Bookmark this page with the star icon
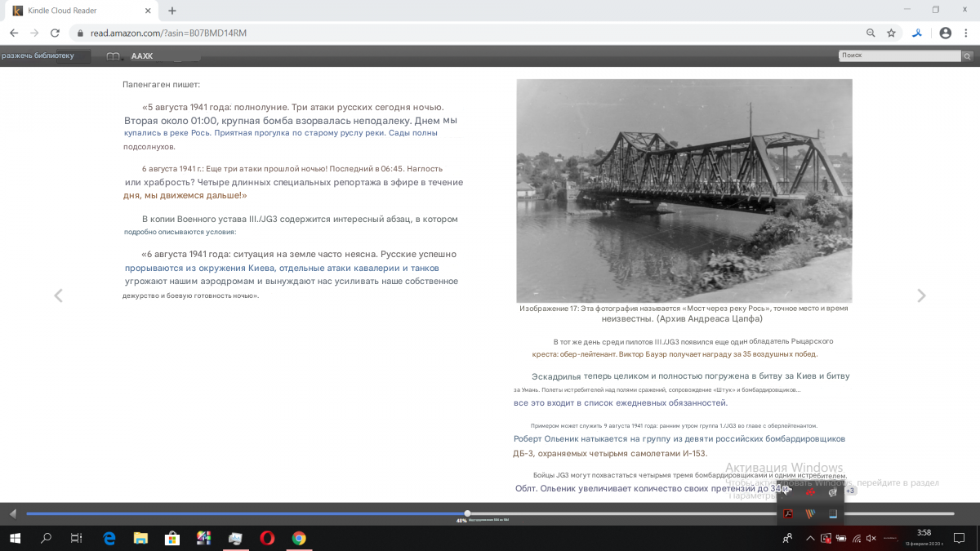 [891, 33]
